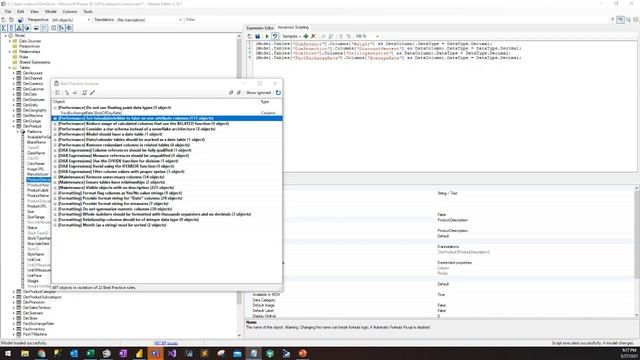This screenshot has width=640, height=360.
Task: Click the save script icon in Advanced Scripting
Action: [x=258, y=36]
